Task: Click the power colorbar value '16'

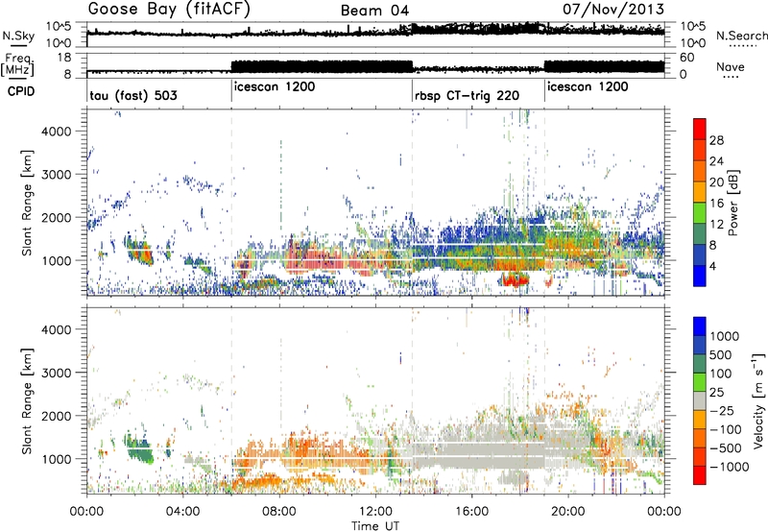Action: [716, 204]
